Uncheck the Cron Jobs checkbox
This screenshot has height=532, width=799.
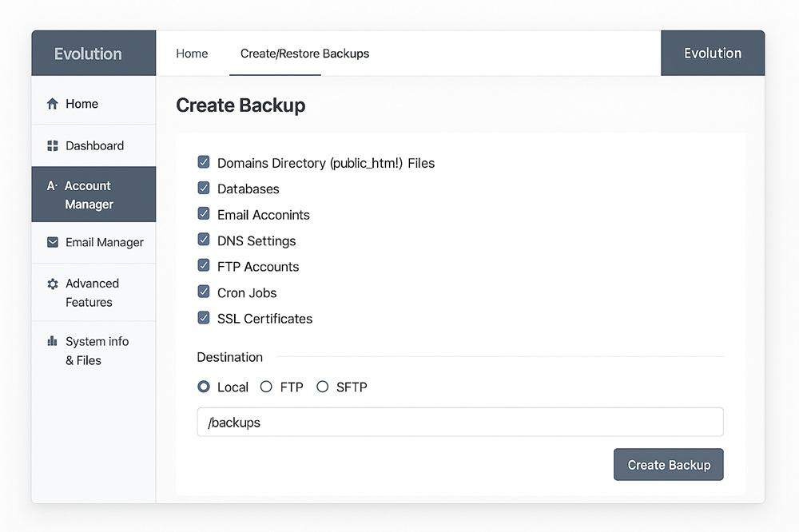[204, 292]
